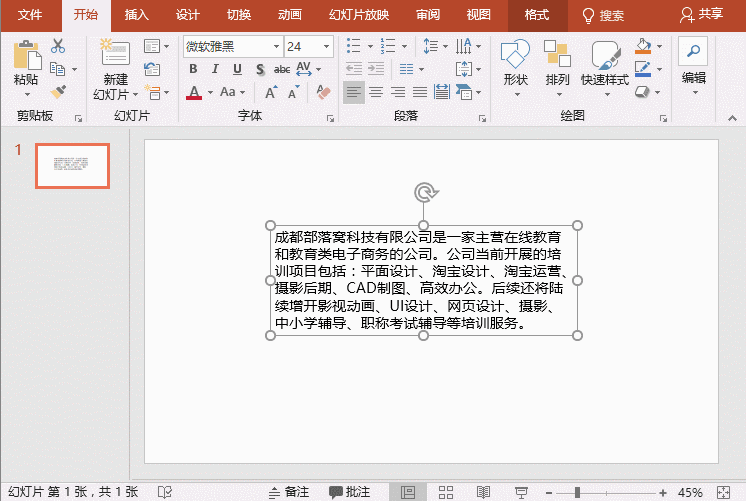Viewport: 746px width, 501px height.
Task: Open the columns button
Action: point(406,69)
